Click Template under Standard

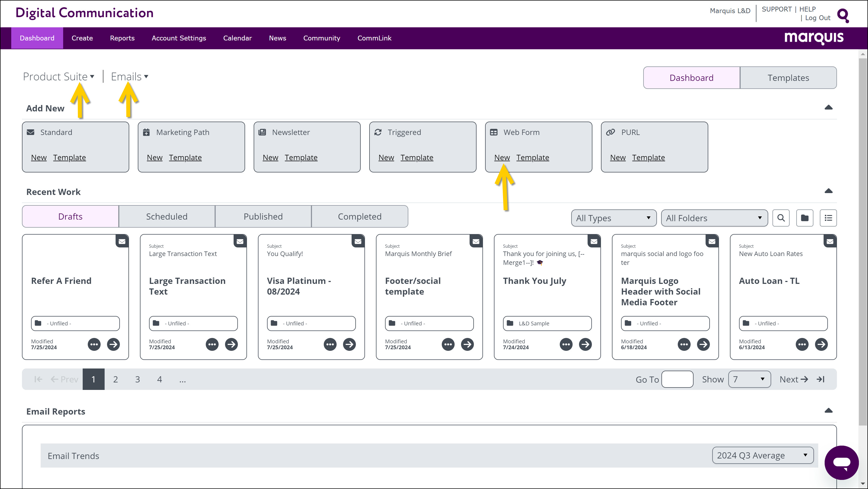[x=69, y=157]
